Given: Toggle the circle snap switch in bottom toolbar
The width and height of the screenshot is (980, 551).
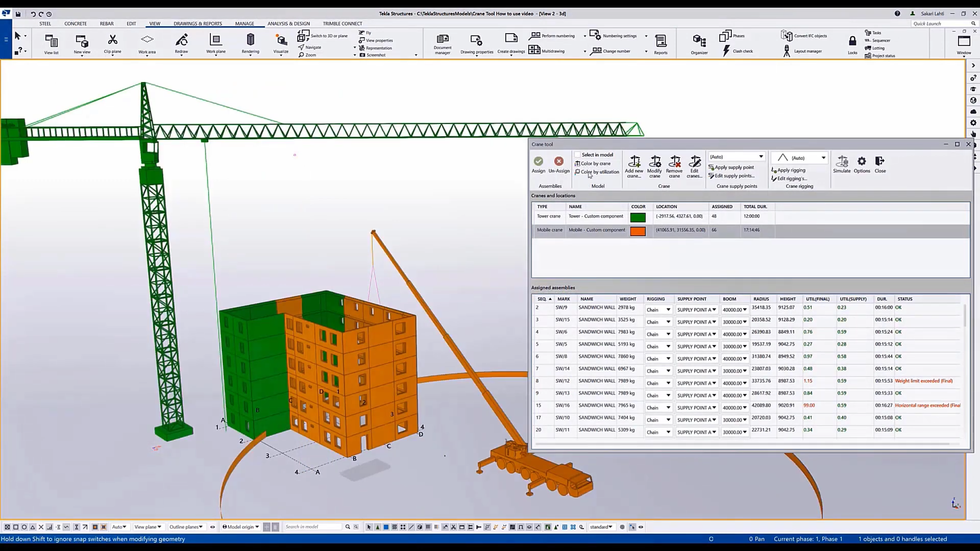Looking at the screenshot, I should click(24, 527).
